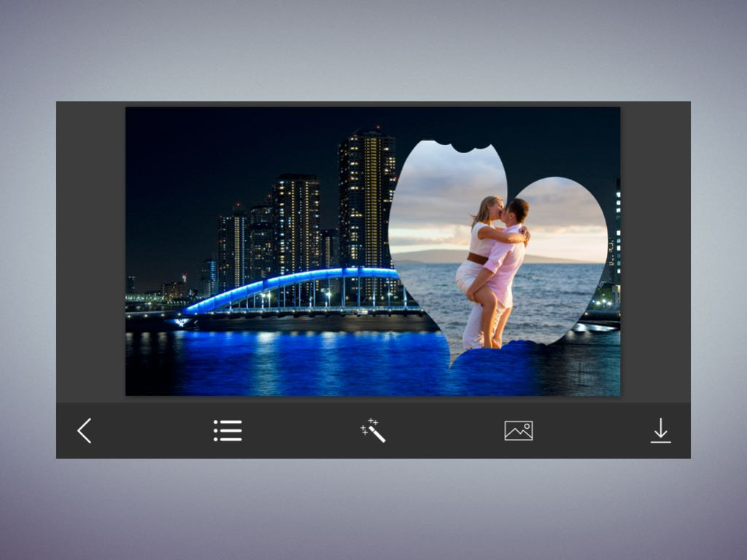
Task: Save the image with the download icon
Action: [x=661, y=430]
